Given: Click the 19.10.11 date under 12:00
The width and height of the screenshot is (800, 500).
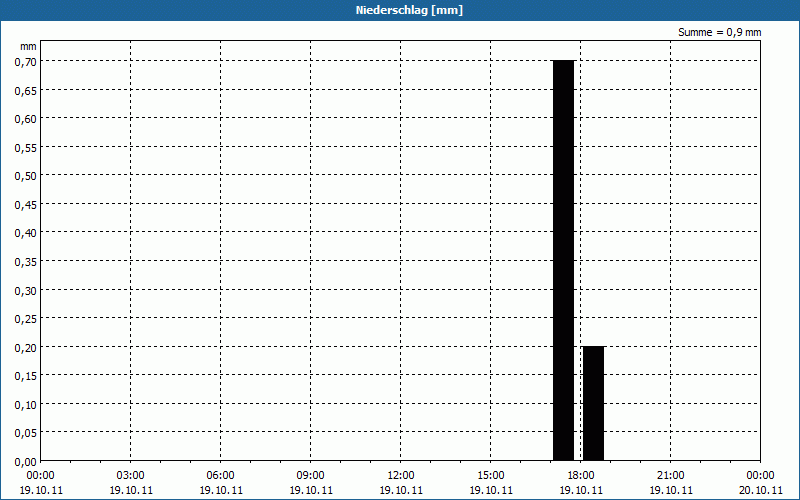Looking at the screenshot, I should (401, 490).
